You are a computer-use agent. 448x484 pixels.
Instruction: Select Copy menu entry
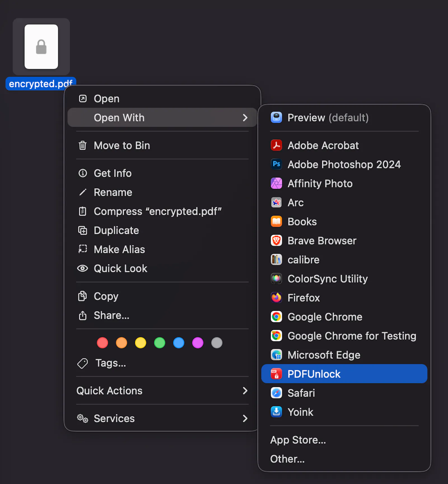click(162, 296)
